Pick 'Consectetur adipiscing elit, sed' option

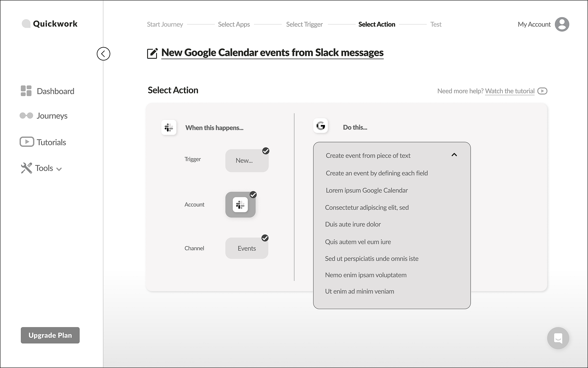367,207
